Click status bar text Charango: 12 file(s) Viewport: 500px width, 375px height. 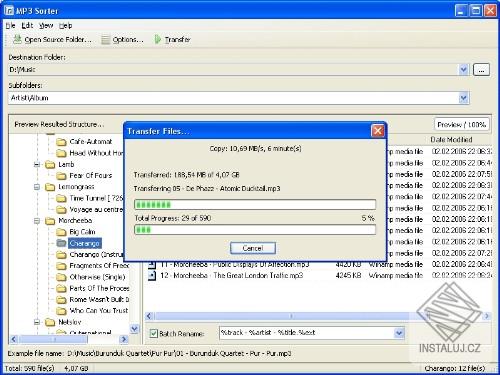pos(455,368)
